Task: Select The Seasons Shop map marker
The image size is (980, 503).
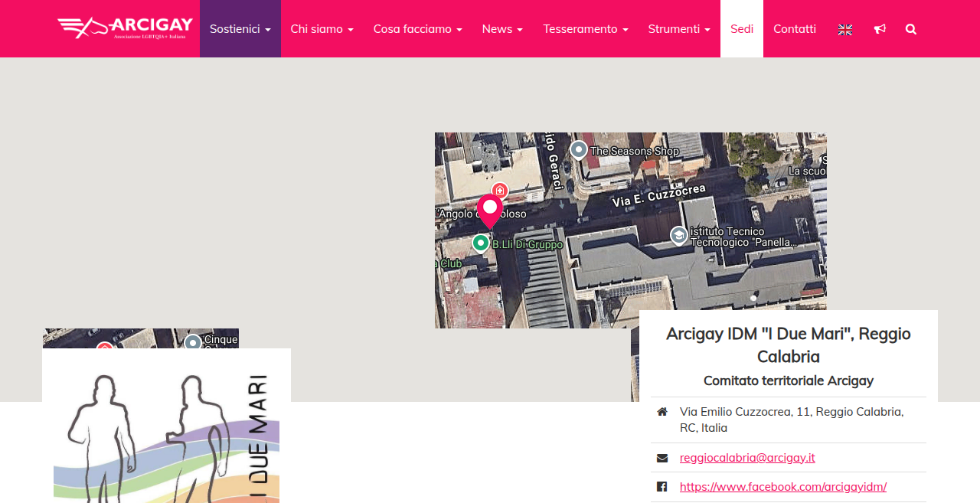Action: (x=579, y=150)
